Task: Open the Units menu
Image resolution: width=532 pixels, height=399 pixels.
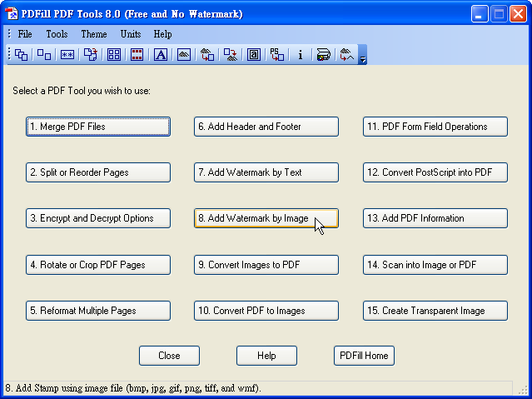Action: coord(130,34)
